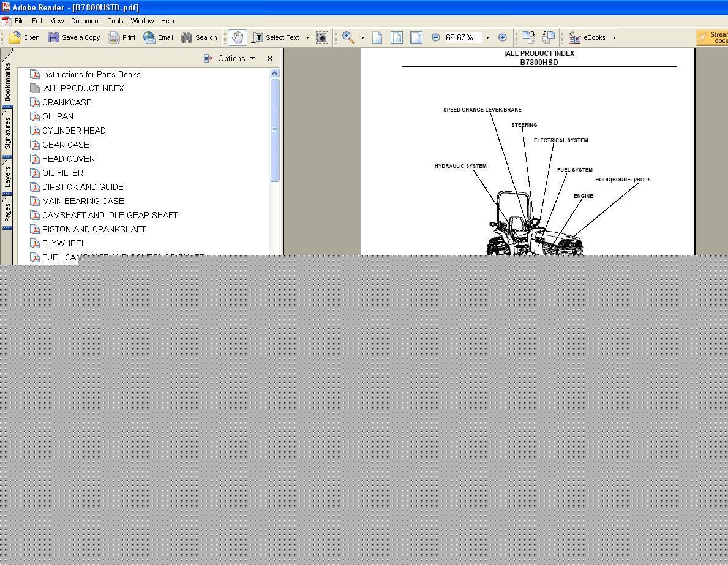Go to PISTON AND CRANKSHAFT bookmark
728x565 pixels.
(x=94, y=229)
